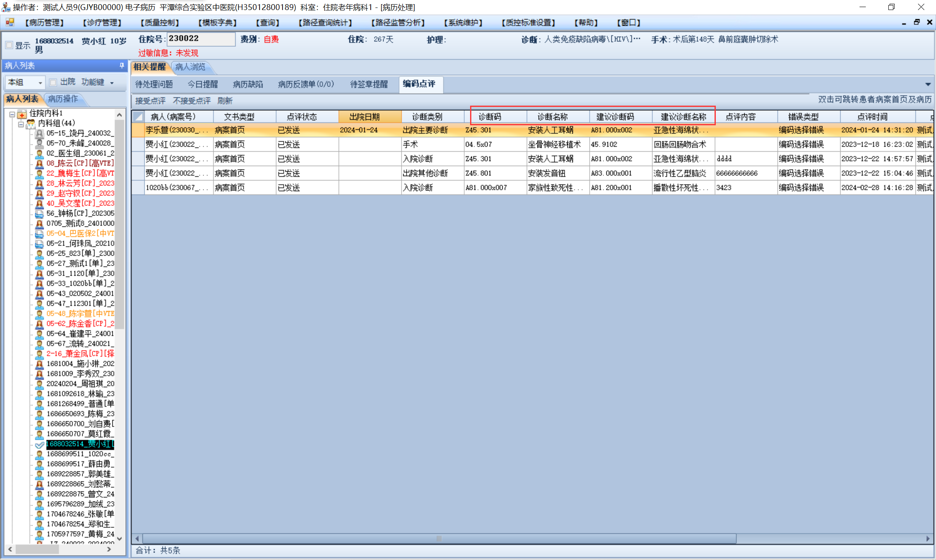
Task: Click horizontal scrollbar of review grid
Action: pyautogui.click(x=439, y=538)
